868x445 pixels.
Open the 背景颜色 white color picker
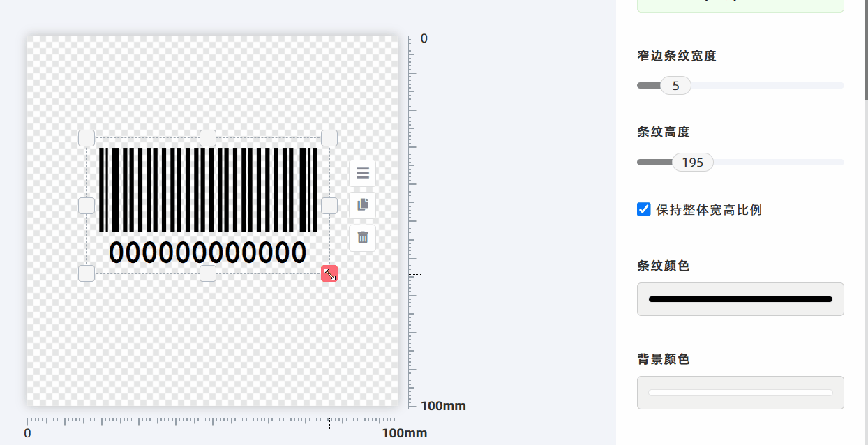click(x=740, y=393)
